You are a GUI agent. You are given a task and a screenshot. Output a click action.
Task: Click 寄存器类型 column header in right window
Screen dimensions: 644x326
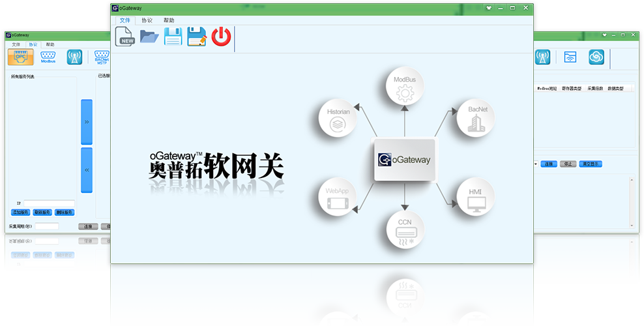click(572, 88)
